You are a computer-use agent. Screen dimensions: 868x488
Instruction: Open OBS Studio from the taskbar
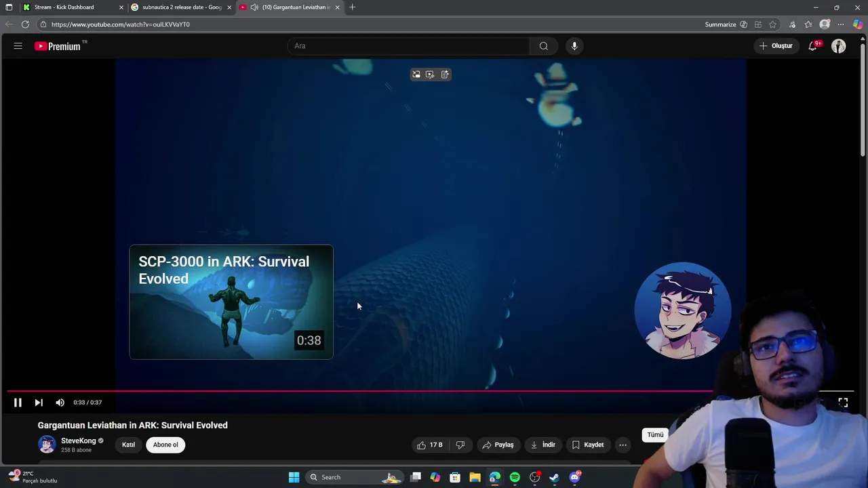534,477
